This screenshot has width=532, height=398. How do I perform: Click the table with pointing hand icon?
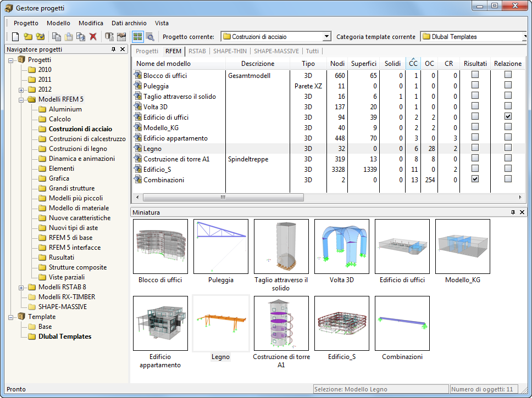point(121,37)
